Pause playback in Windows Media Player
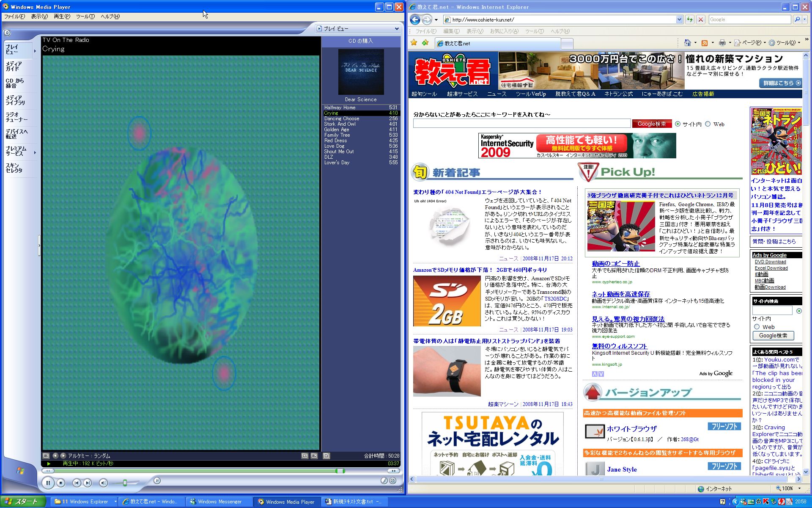This screenshot has width=812, height=508. pos(48,483)
